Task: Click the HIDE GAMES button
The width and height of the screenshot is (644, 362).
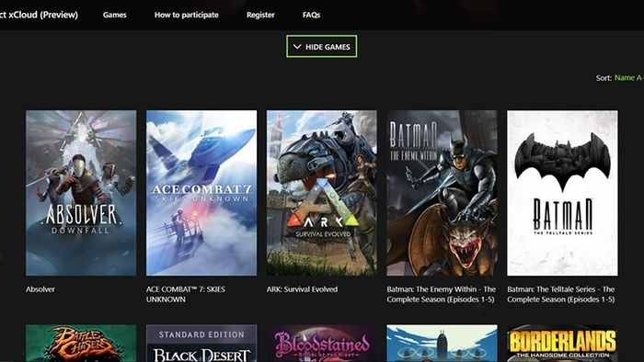Action: click(x=322, y=46)
